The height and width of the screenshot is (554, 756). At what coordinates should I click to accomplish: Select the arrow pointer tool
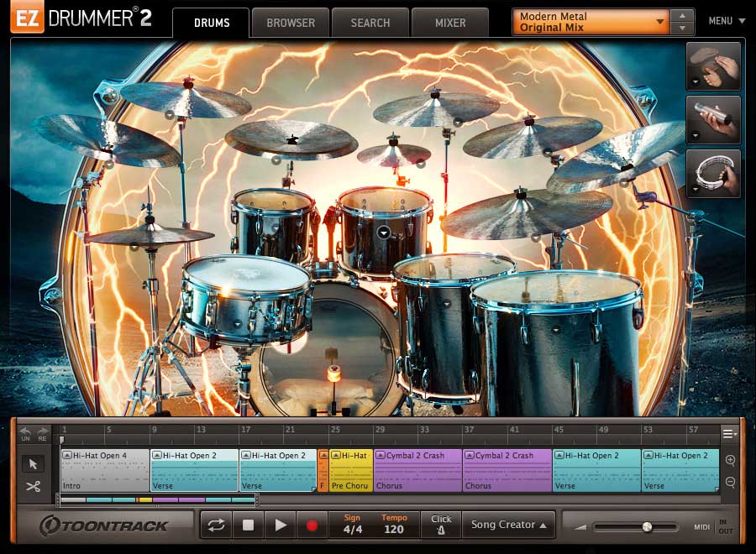tap(33, 464)
